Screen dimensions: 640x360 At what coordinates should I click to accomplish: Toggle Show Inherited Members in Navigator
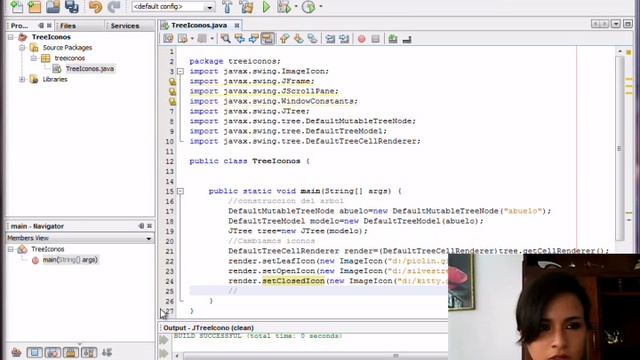pos(16,352)
